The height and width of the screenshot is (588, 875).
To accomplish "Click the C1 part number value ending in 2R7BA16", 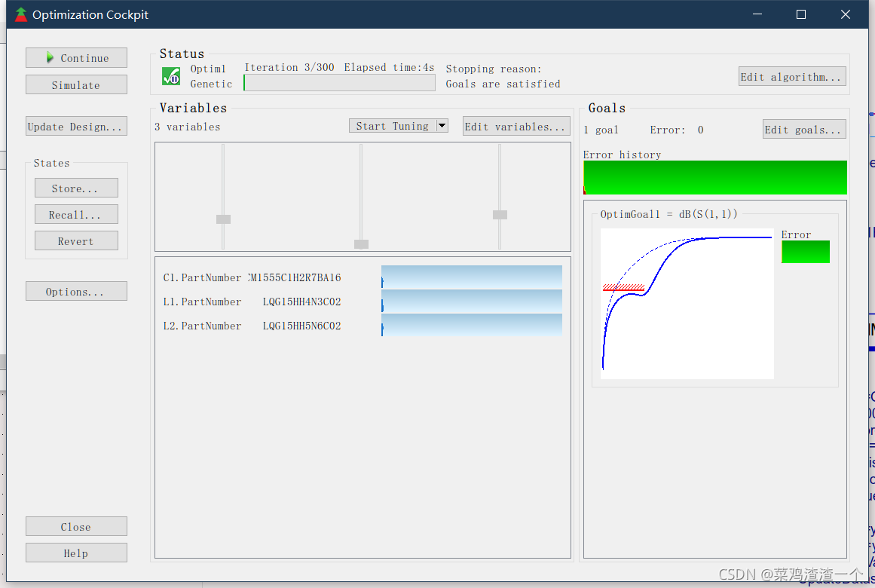I will 295,277.
